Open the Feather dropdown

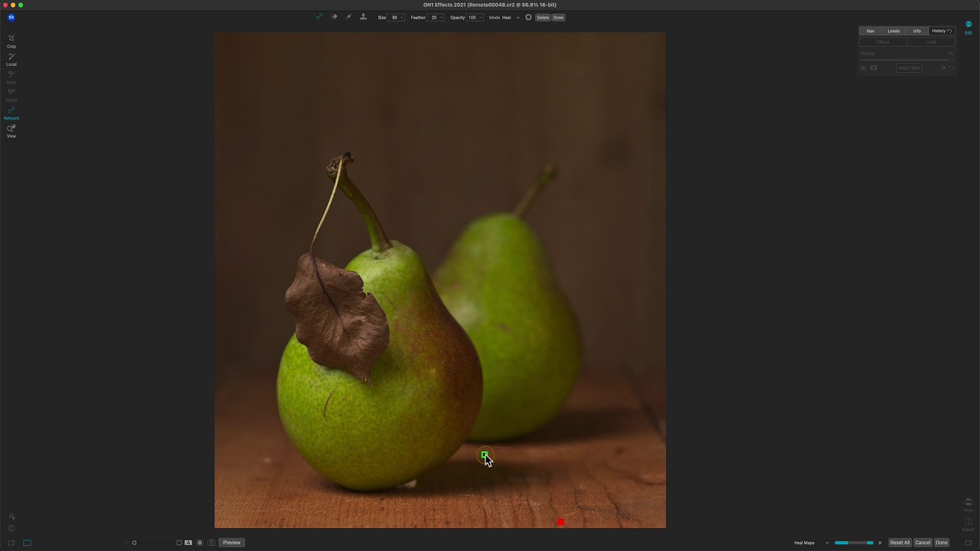436,17
